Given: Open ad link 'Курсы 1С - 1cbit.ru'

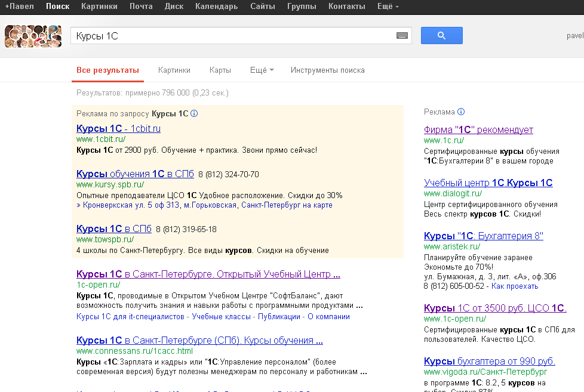Looking at the screenshot, I should coord(118,128).
